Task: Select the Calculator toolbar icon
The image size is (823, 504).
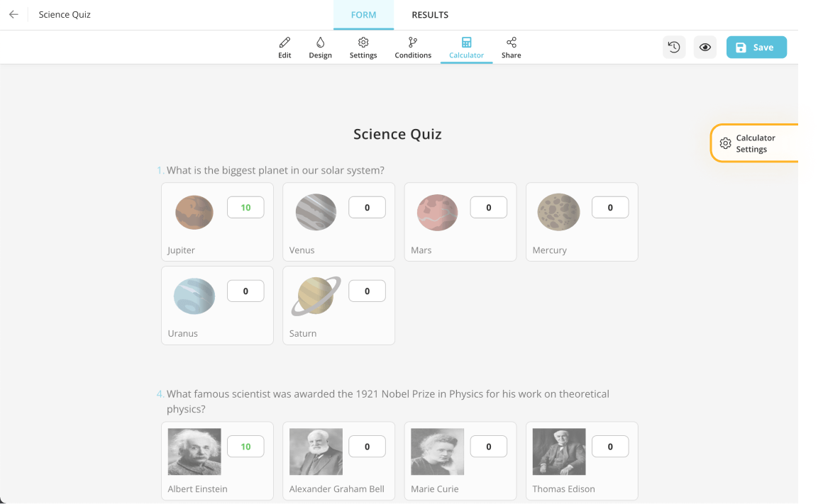Action: point(466,47)
